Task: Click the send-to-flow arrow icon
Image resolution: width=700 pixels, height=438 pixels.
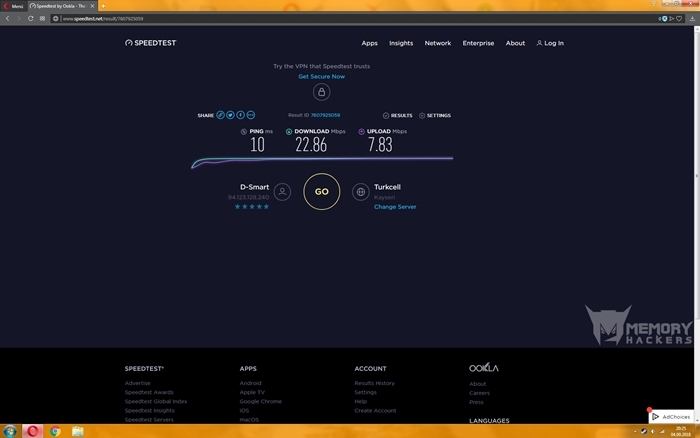Action: pos(671,18)
